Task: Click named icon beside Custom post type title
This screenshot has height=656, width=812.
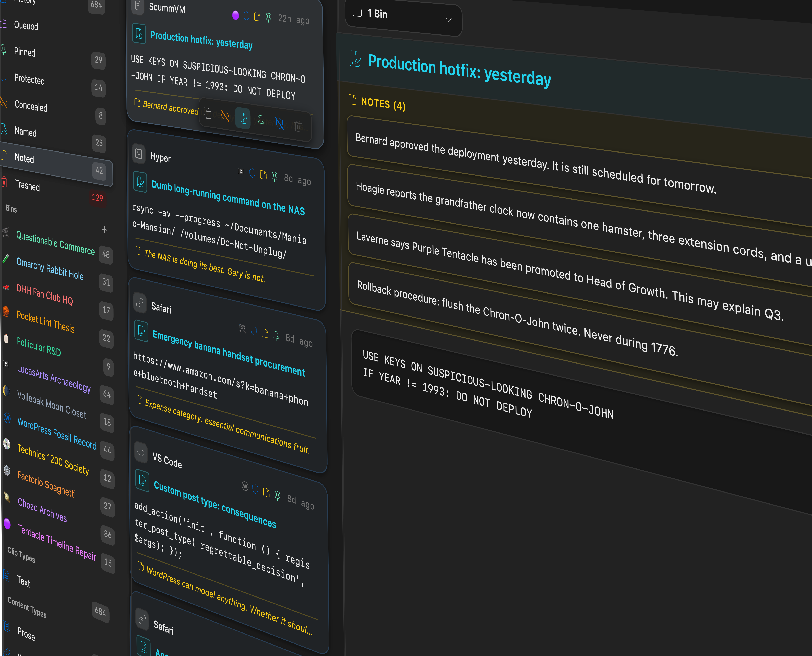Action: point(142,481)
